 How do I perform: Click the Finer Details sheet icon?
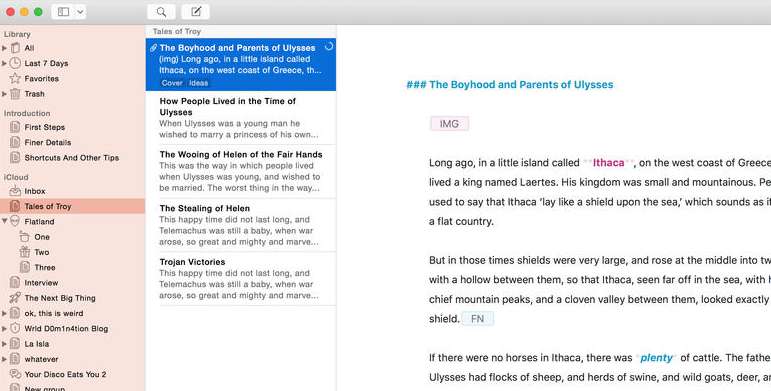click(x=15, y=142)
